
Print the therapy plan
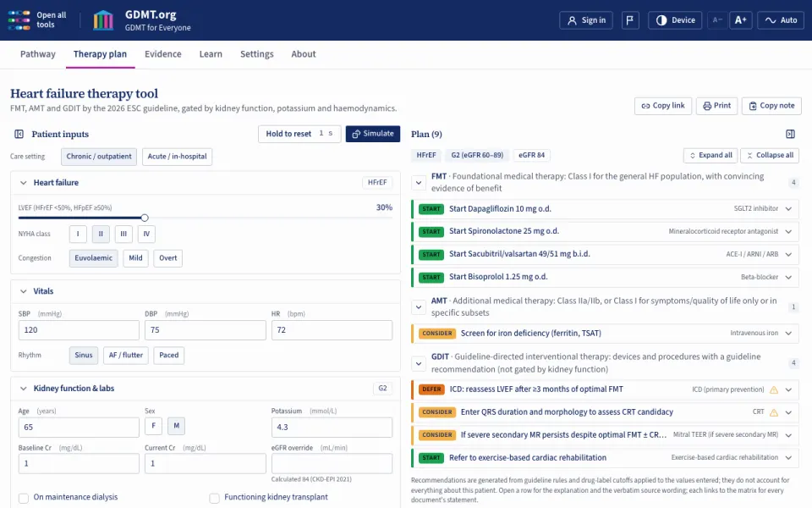tap(716, 106)
